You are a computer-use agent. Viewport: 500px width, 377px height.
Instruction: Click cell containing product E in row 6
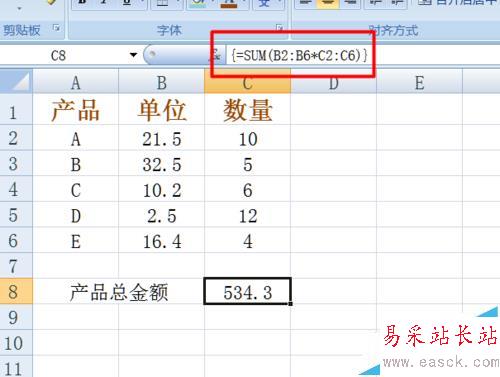pyautogui.click(x=76, y=240)
